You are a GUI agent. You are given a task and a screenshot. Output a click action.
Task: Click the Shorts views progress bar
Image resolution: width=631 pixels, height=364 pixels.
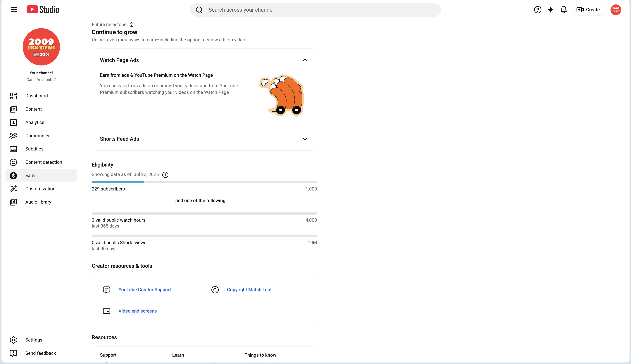pyautogui.click(x=204, y=236)
